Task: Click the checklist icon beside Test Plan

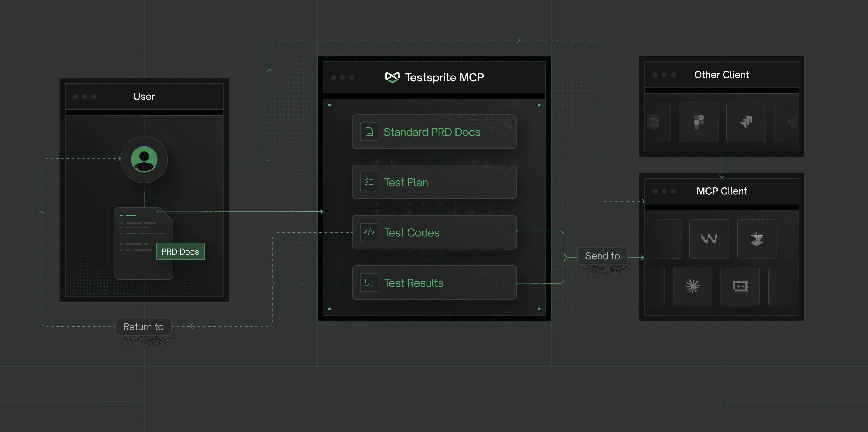Action: point(369,182)
